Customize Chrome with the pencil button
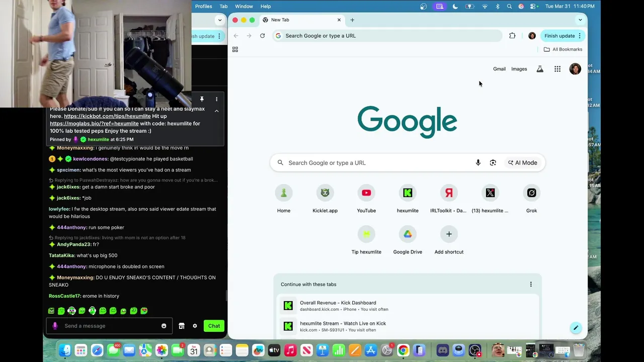The height and width of the screenshot is (362, 644). point(576,328)
